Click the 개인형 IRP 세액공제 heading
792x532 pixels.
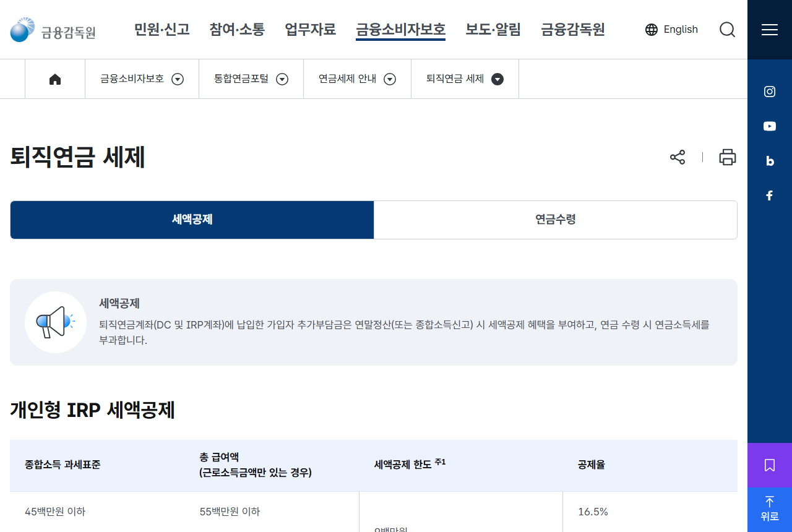93,410
